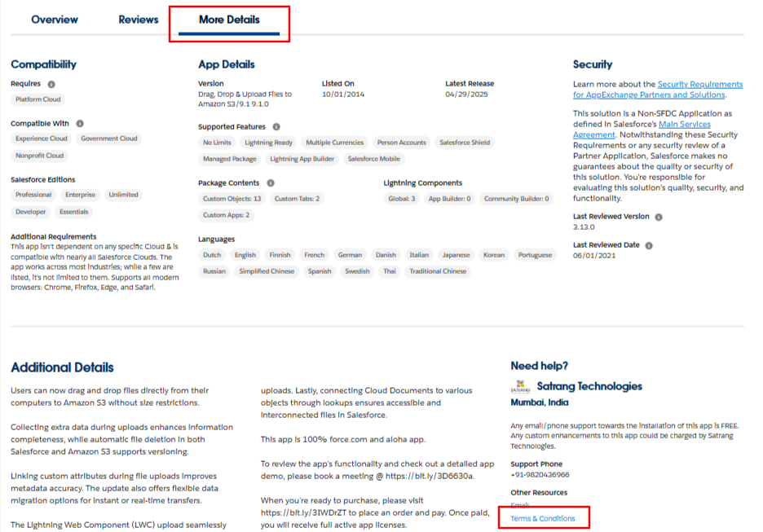
Task: Click the Finnish language tag
Action: click(x=280, y=255)
